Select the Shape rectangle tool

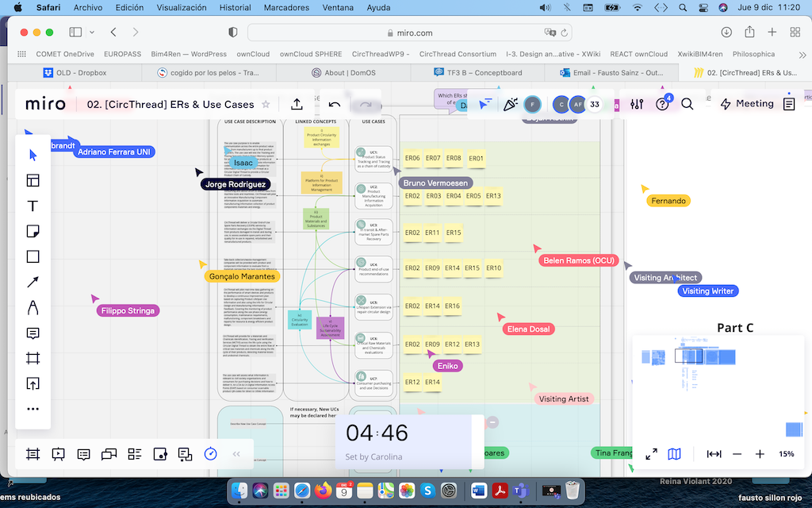coord(33,256)
